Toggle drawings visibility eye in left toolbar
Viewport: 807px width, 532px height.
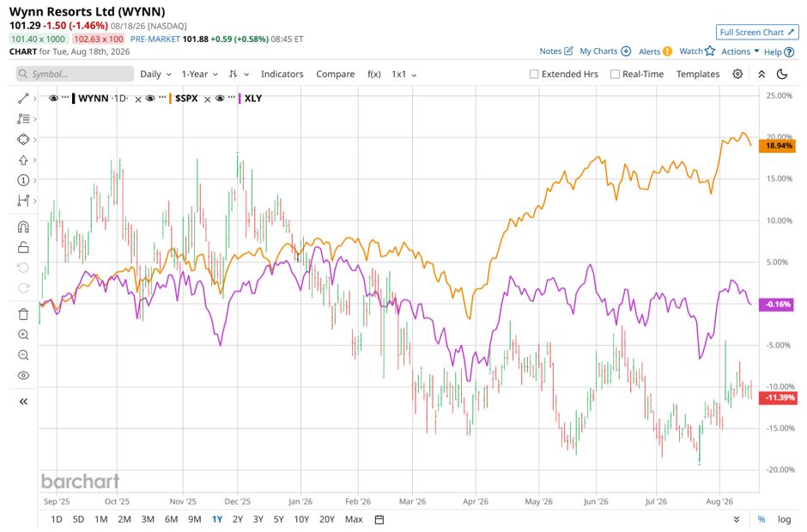pyautogui.click(x=23, y=376)
